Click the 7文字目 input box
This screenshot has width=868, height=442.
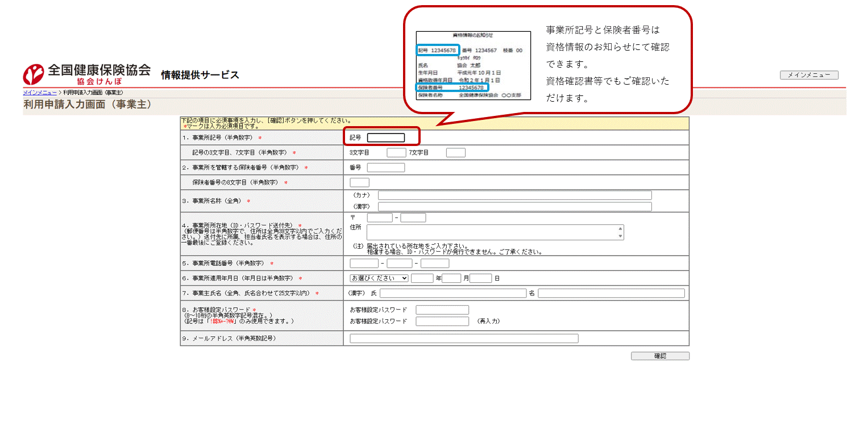(x=455, y=152)
